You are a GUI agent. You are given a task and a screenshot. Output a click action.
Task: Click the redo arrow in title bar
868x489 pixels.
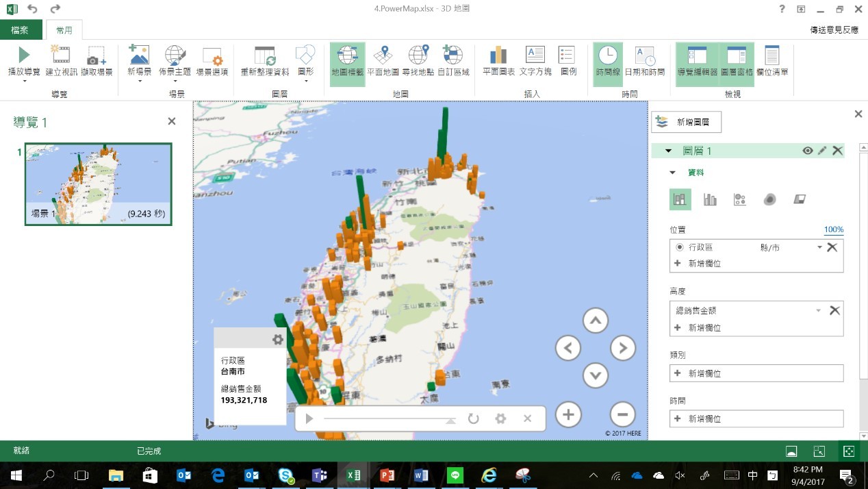click(55, 9)
